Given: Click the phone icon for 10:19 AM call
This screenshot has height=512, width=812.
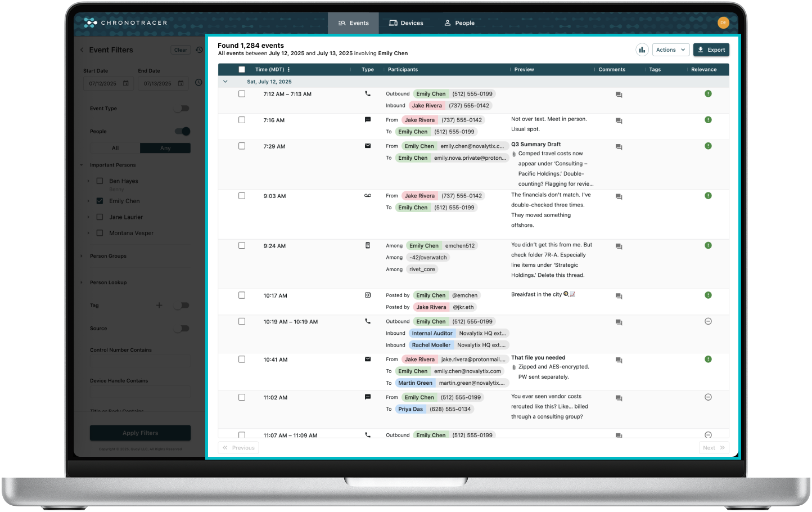Looking at the screenshot, I should (368, 321).
